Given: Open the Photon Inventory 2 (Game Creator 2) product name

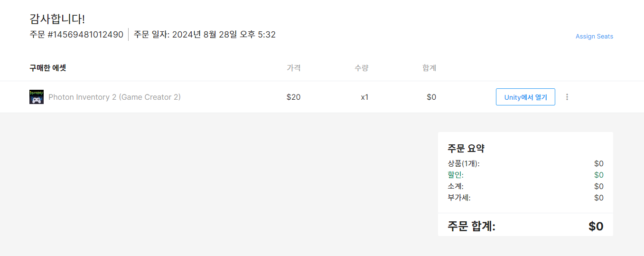Looking at the screenshot, I should [x=114, y=97].
